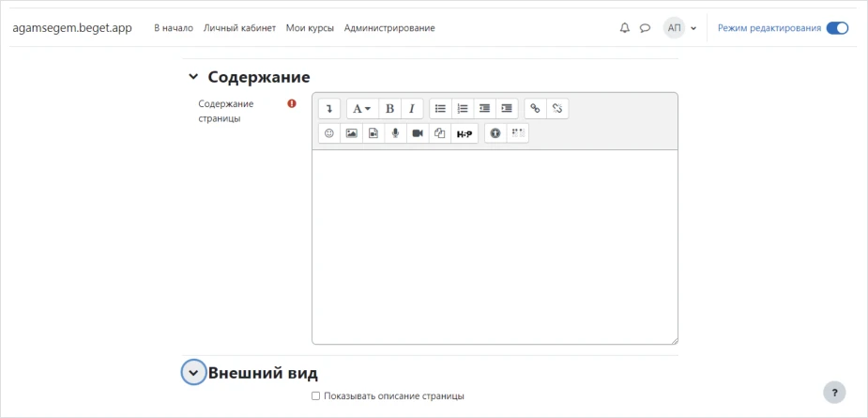Viewport: 868px width, 418px height.
Task: Click the Режим редактирования label
Action: tap(769, 28)
